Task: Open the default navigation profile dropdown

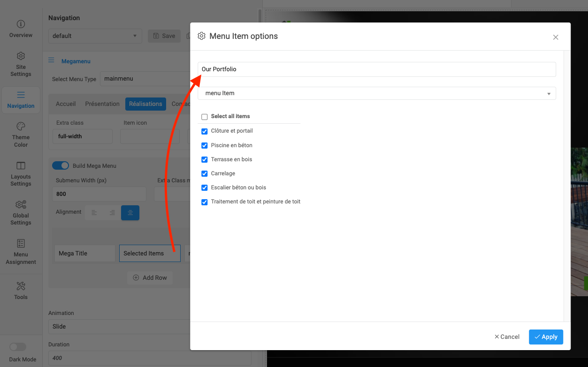Action: pos(95,36)
